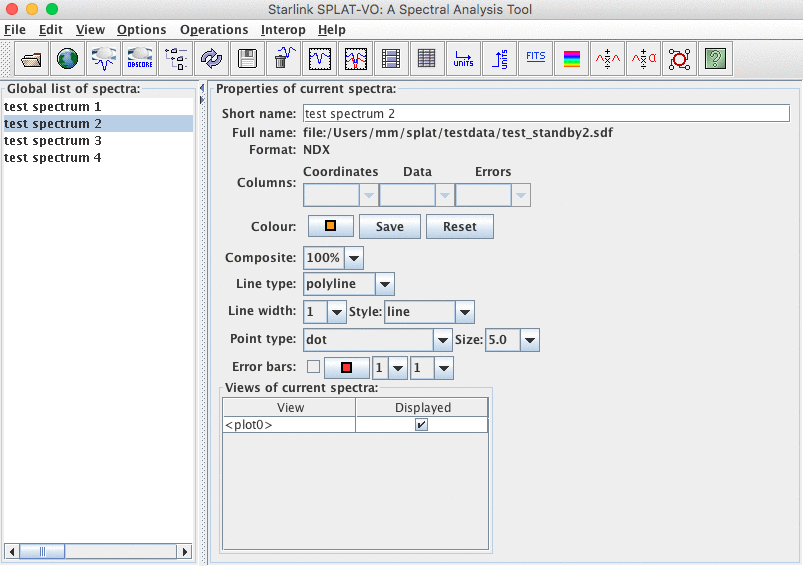Click the filmstrip animate spectra icon

pyautogui.click(x=391, y=59)
